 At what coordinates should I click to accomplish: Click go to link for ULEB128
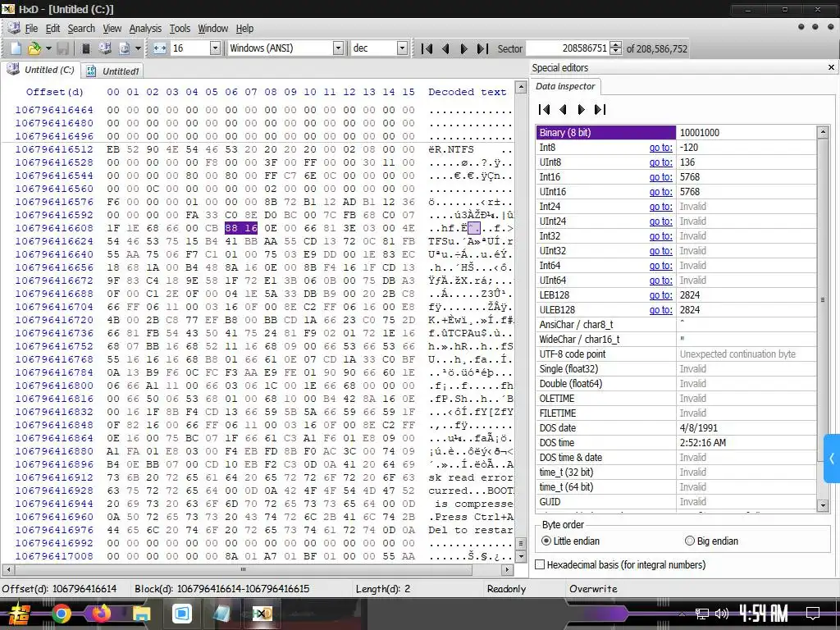pos(660,310)
